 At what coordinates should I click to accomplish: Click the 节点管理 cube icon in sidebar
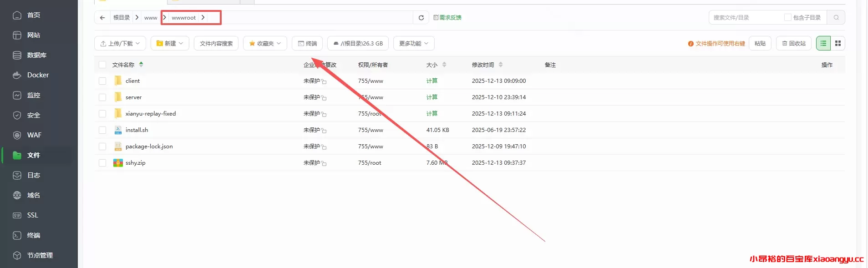point(17,255)
